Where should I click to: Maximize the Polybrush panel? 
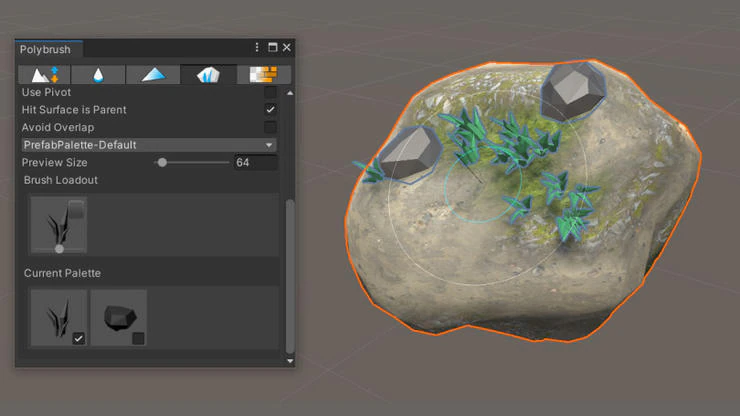coord(272,47)
